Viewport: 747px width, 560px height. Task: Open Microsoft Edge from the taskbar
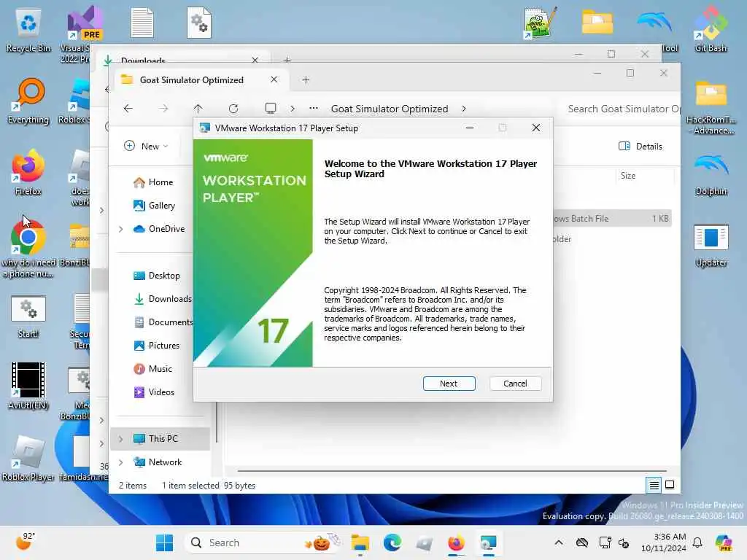(x=392, y=542)
